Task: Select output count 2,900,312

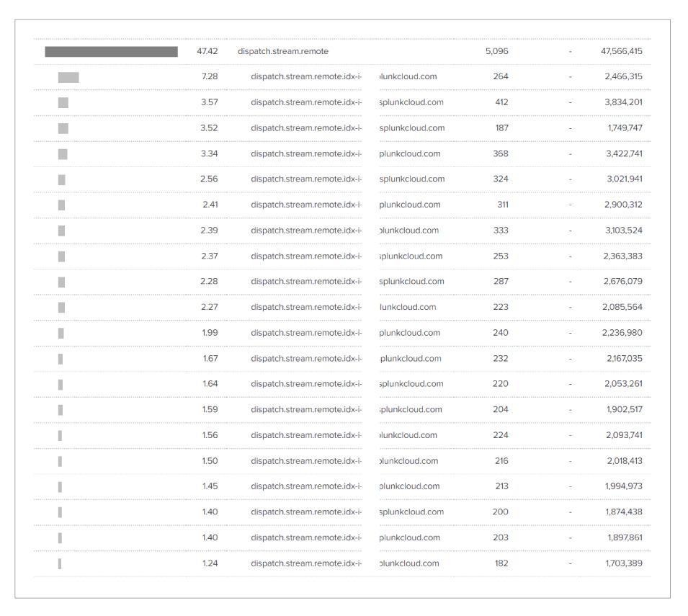Action: point(623,205)
